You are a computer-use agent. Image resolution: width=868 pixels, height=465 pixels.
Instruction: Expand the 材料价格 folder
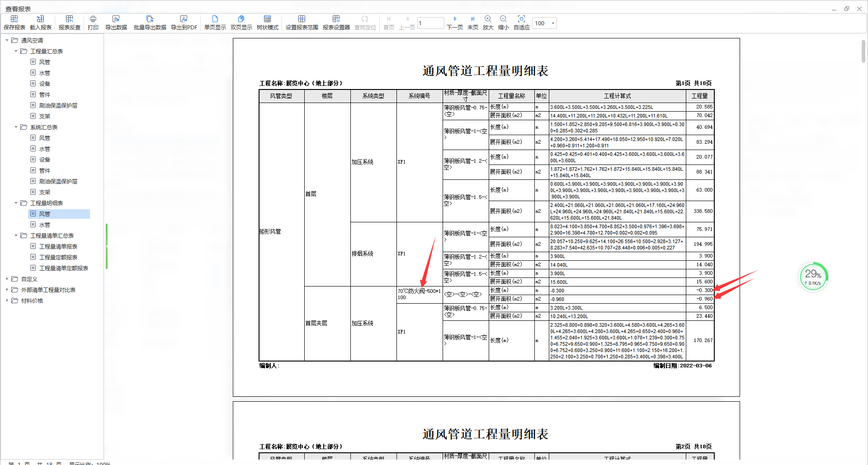(x=7, y=301)
